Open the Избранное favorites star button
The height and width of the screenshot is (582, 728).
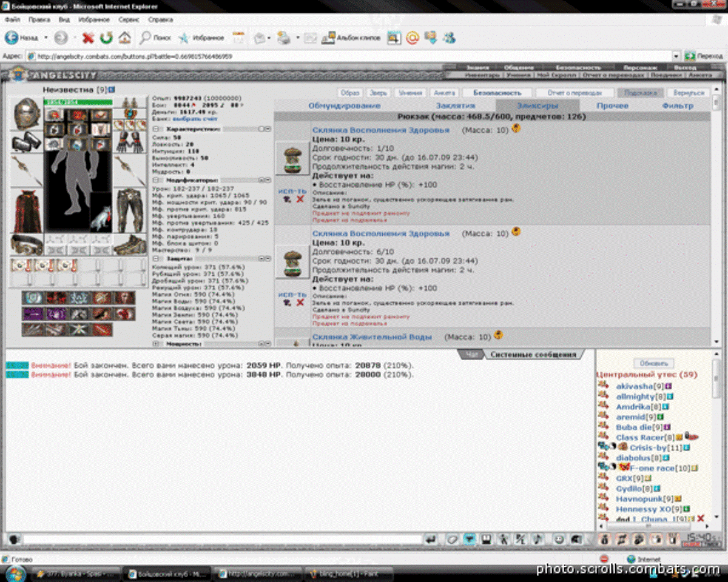pos(201,38)
